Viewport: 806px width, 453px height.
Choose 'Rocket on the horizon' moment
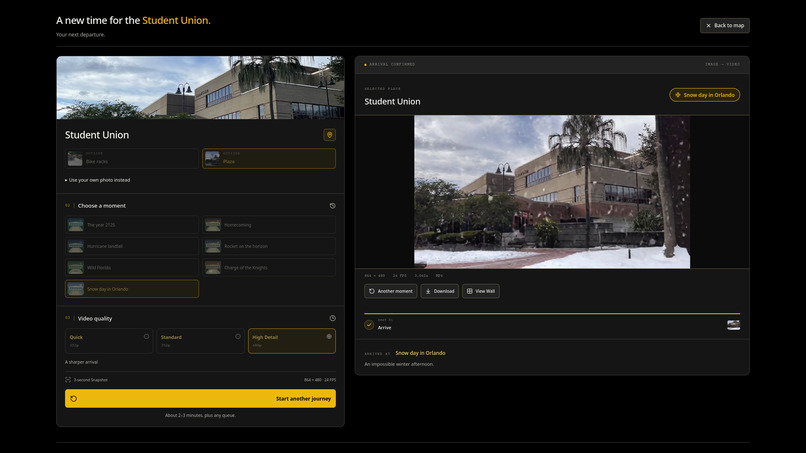(x=269, y=246)
